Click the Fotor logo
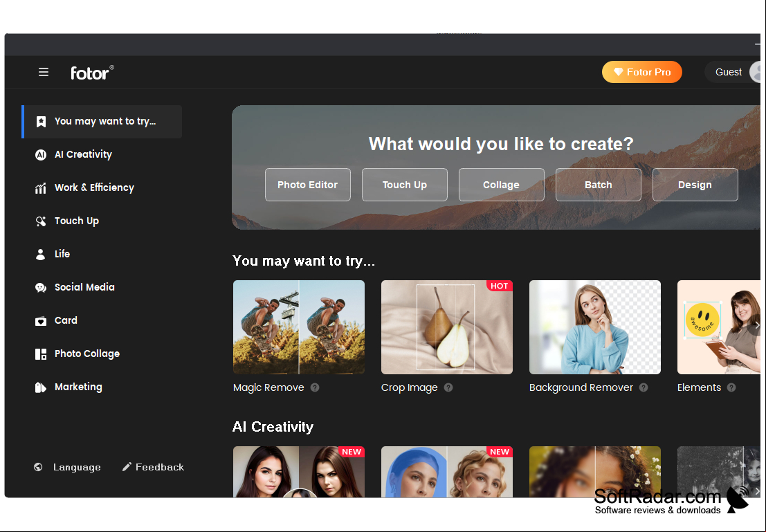This screenshot has height=532, width=766. point(92,73)
